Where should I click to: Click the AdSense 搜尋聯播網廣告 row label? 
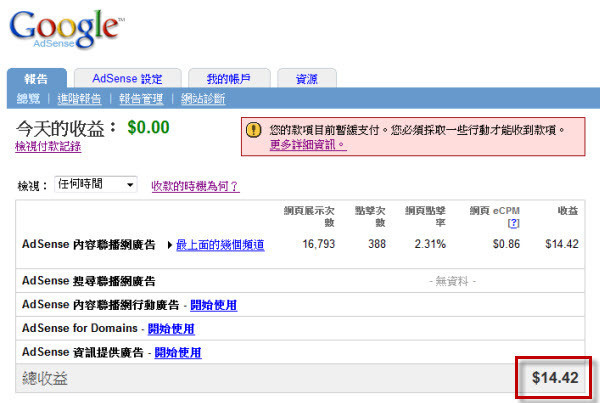pyautogui.click(x=89, y=281)
